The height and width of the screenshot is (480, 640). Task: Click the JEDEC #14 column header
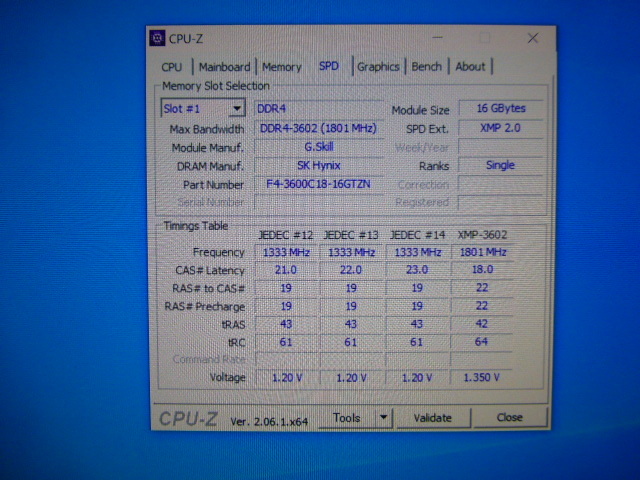417,235
